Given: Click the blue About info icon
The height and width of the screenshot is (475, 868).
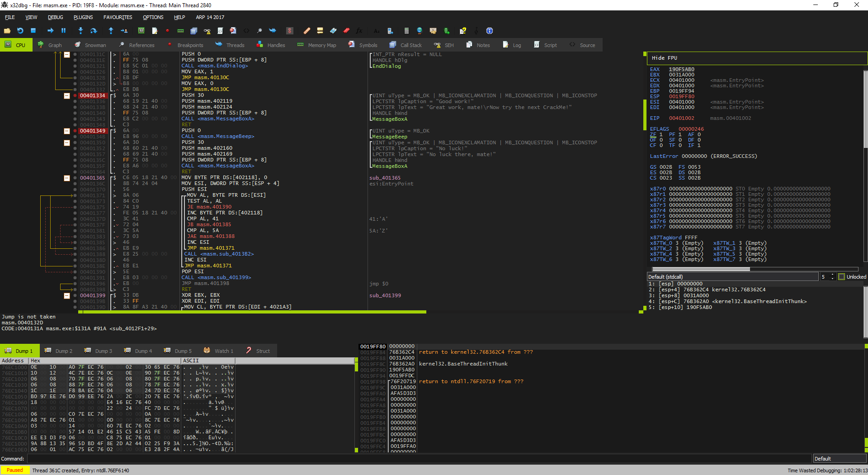Looking at the screenshot, I should pos(489,31).
